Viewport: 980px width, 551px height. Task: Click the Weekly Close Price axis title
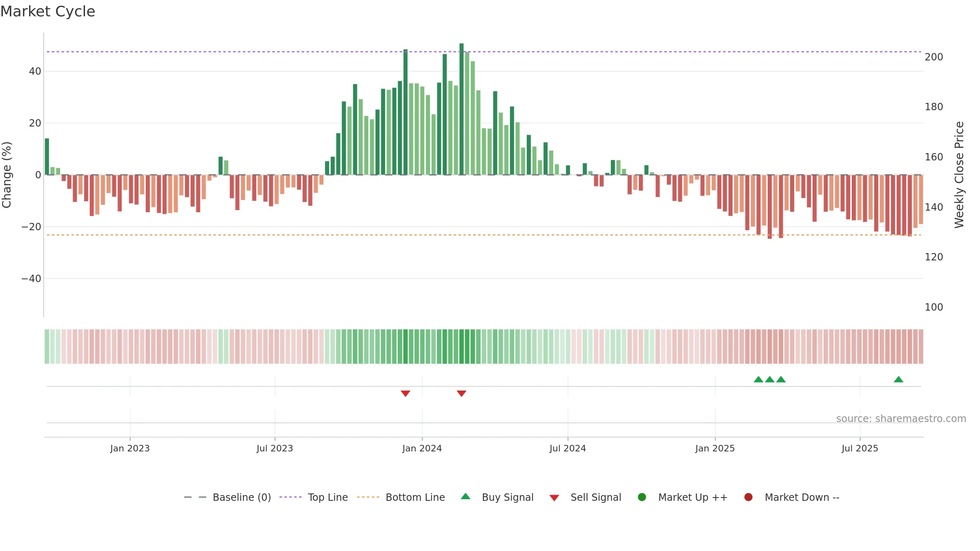point(959,175)
